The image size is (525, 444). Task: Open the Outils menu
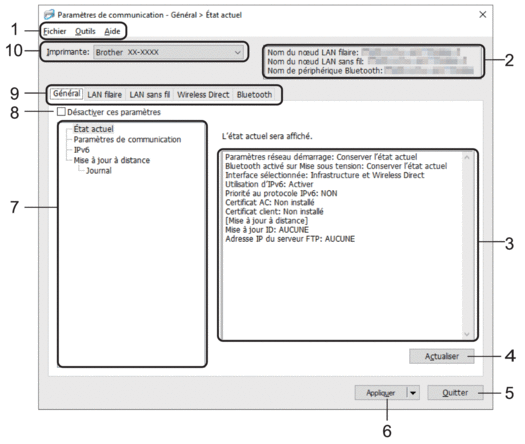point(85,31)
